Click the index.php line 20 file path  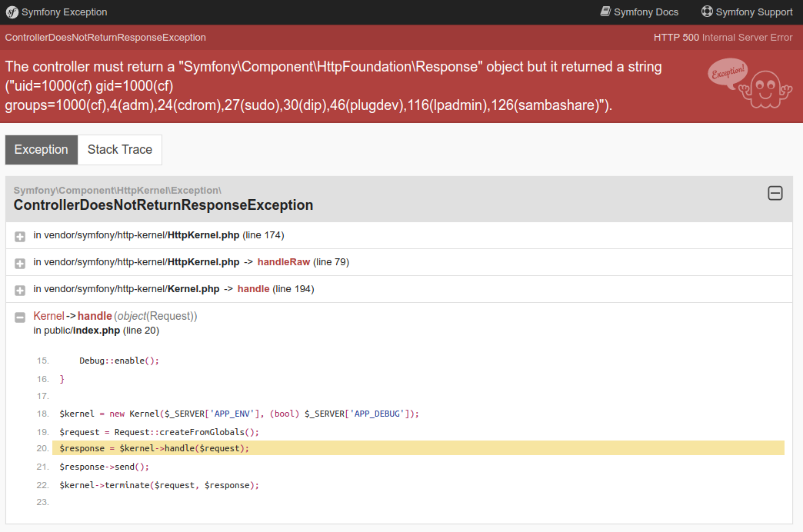(x=96, y=331)
